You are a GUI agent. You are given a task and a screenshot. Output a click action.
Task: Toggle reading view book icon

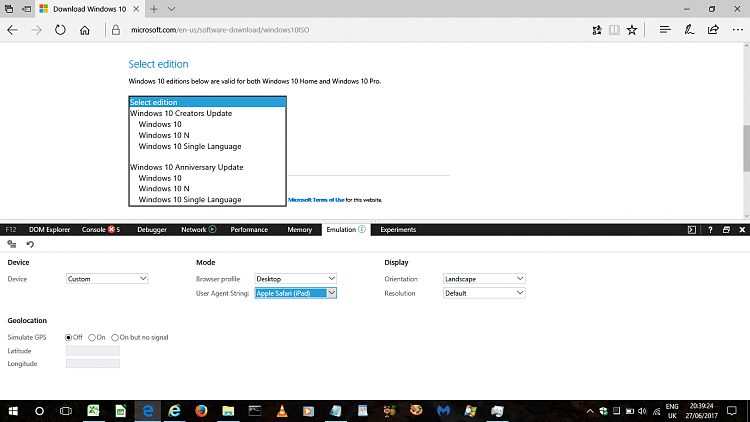[x=614, y=30]
